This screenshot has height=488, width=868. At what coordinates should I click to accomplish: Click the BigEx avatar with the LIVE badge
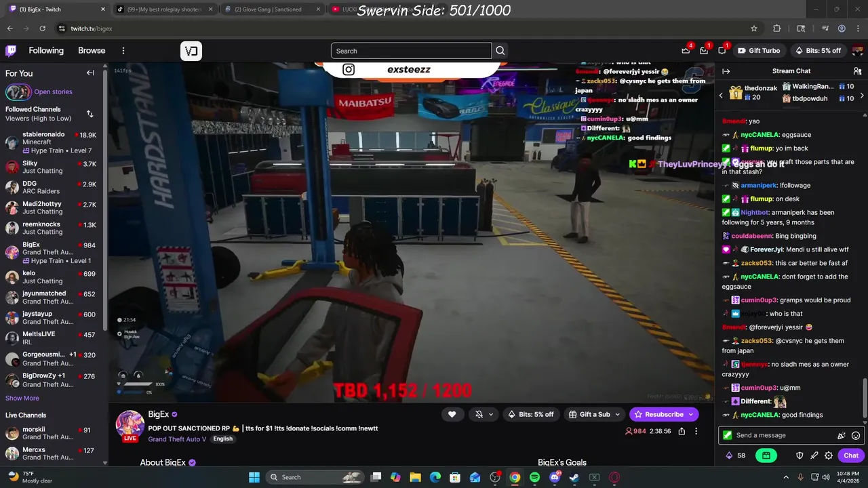[x=130, y=426]
